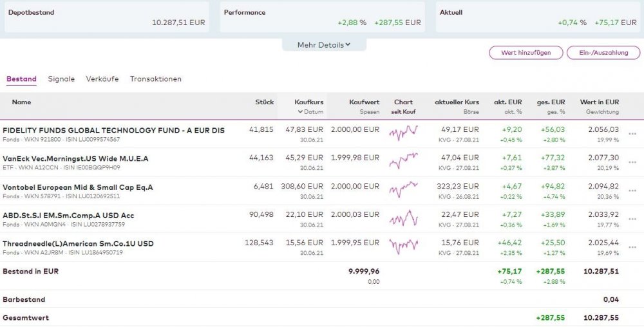The image size is (644, 327).
Task: Open the Transaktionen tab
Action: pyautogui.click(x=156, y=79)
